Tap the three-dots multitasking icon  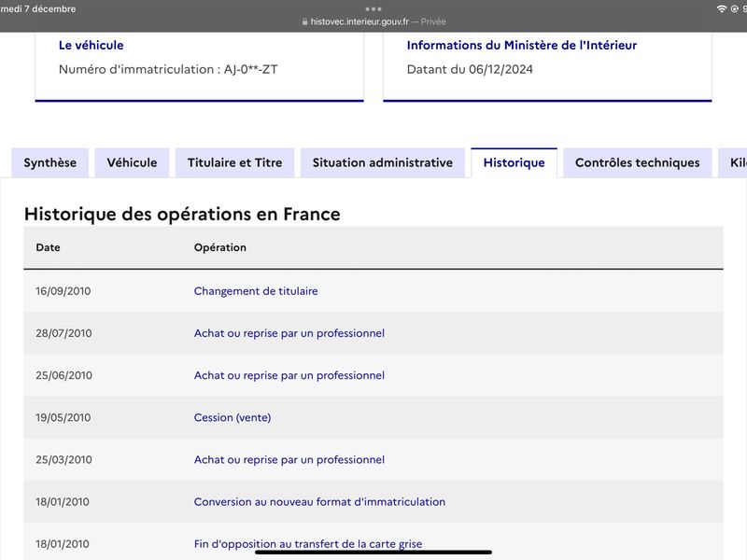click(x=373, y=8)
